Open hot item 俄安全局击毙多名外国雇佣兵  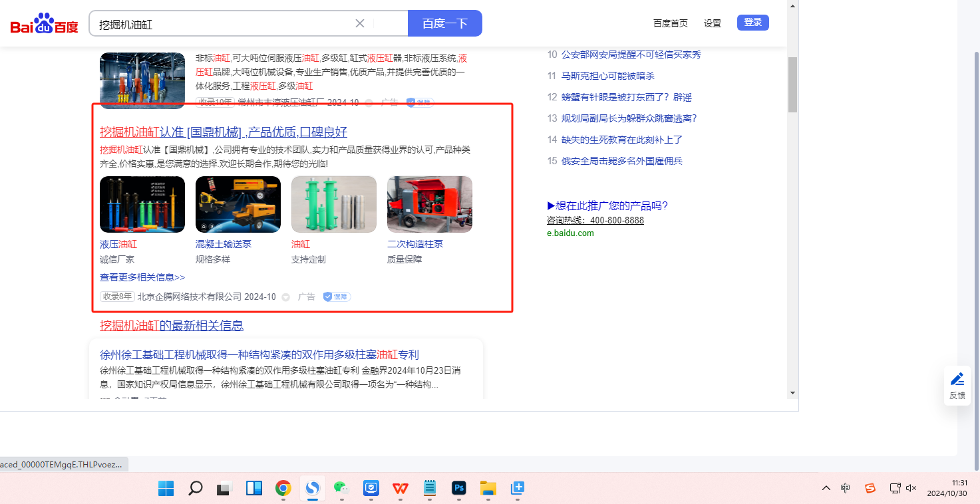click(622, 161)
